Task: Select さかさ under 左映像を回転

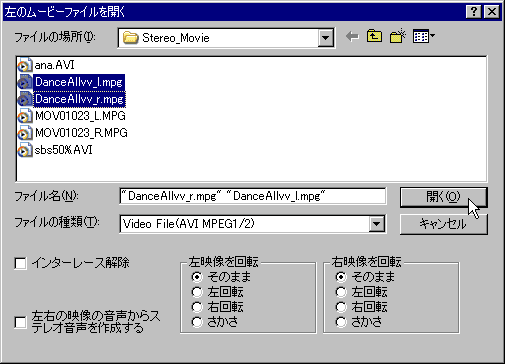Action: tap(197, 322)
